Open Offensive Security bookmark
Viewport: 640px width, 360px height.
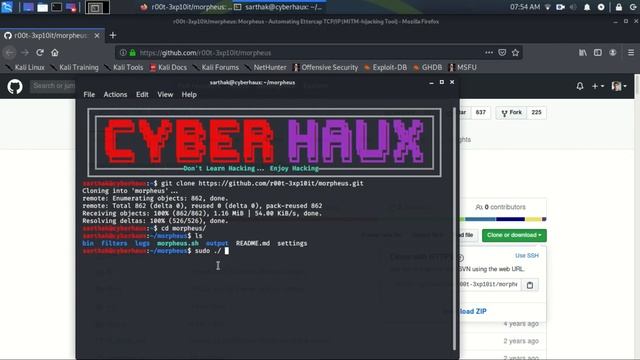325,67
